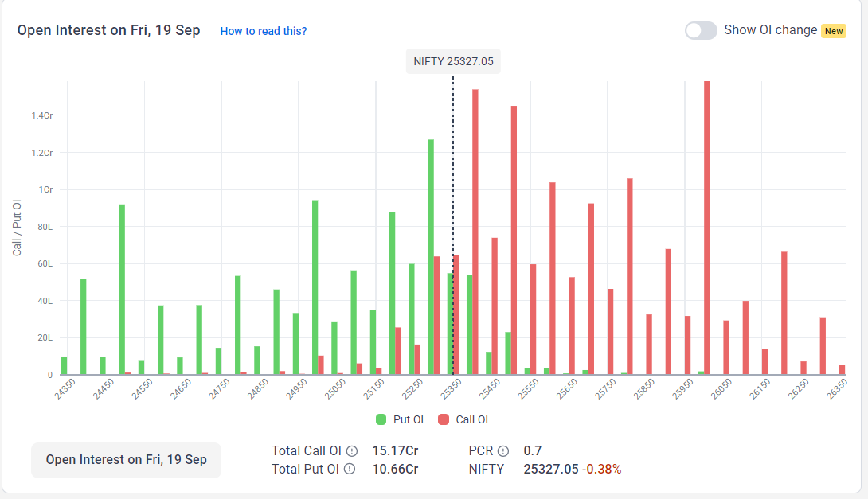This screenshot has height=499, width=868.
Task: Click the Open Interest on Fri, 19 Sep button
Action: pyautogui.click(x=126, y=460)
